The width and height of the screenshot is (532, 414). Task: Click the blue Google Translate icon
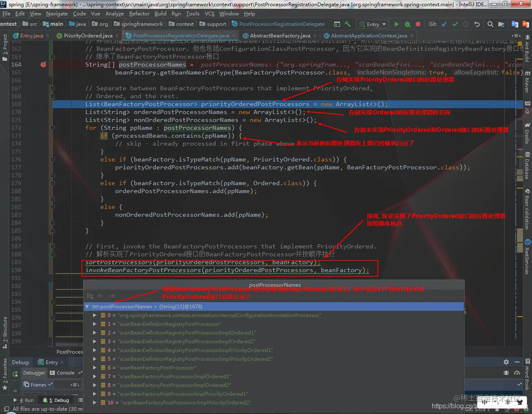pyautogui.click(x=515, y=24)
